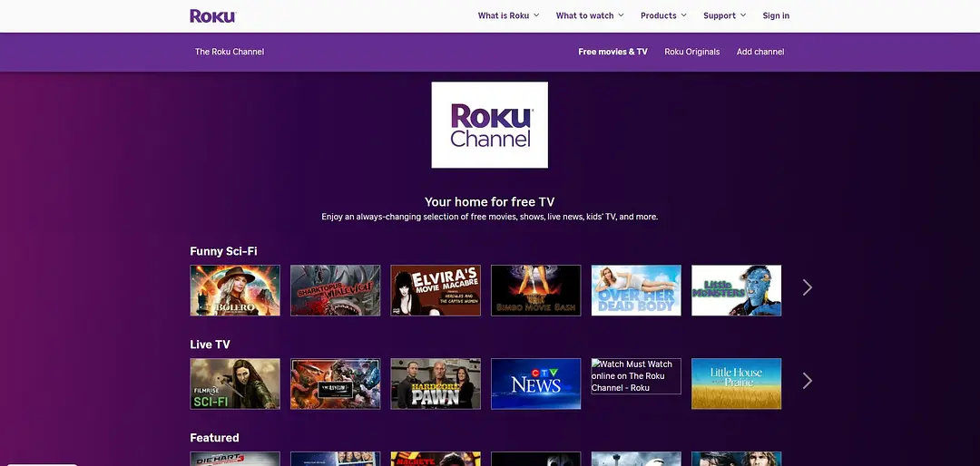Click the Roku Channel logo tile
The height and width of the screenshot is (466, 980).
489,125
